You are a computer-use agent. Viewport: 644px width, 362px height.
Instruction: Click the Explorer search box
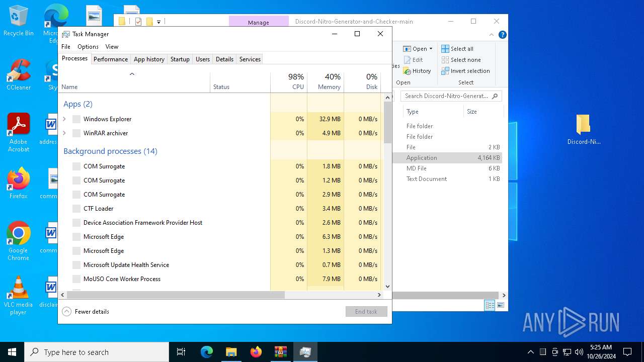pos(451,96)
